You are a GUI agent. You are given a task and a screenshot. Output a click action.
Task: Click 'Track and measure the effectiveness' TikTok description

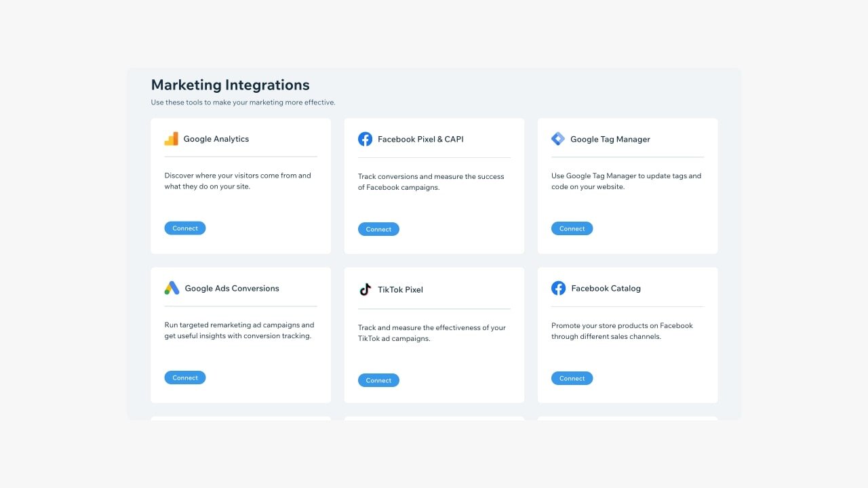coord(432,333)
